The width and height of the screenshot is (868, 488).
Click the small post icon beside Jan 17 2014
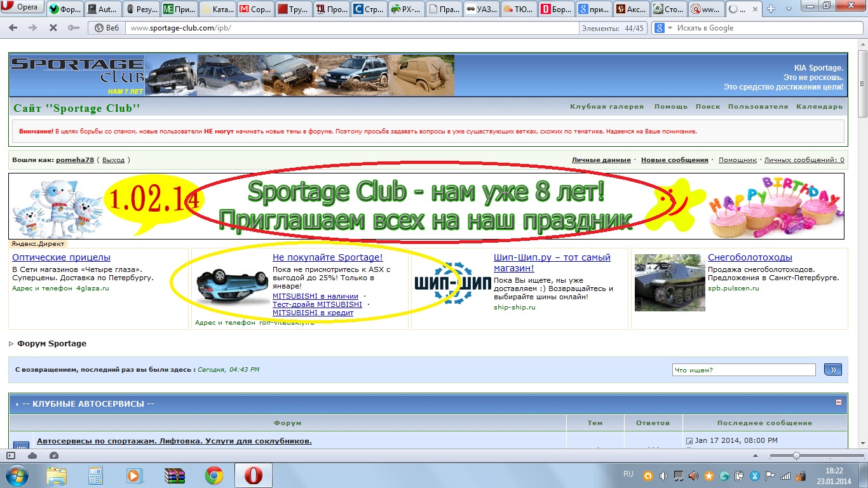[689, 440]
